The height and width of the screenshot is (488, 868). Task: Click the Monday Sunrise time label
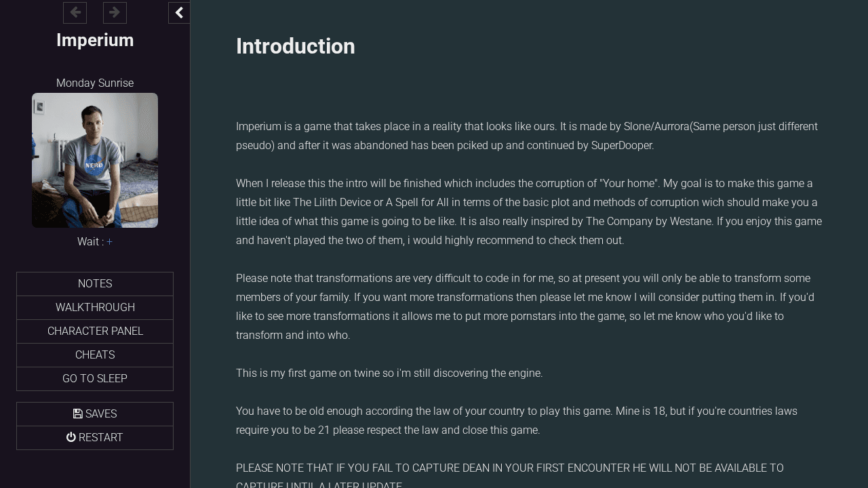(x=95, y=83)
